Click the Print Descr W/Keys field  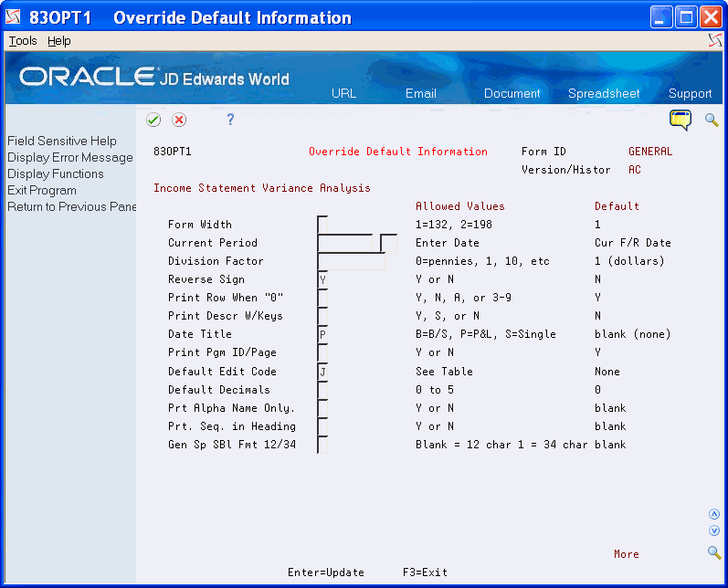pyautogui.click(x=322, y=316)
